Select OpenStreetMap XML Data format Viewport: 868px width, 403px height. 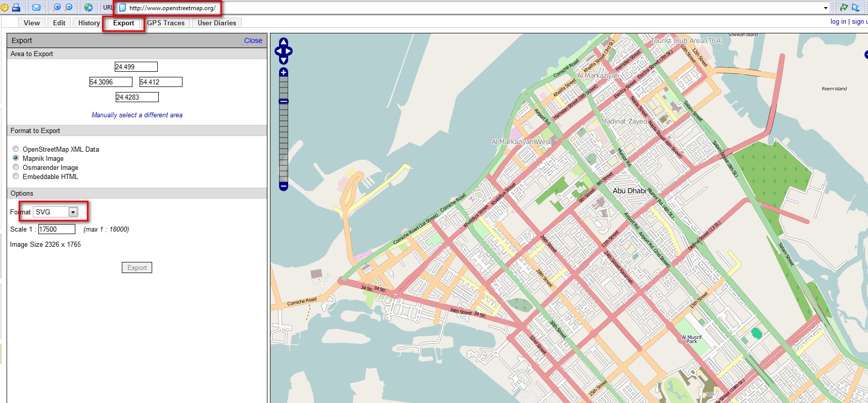[16, 149]
